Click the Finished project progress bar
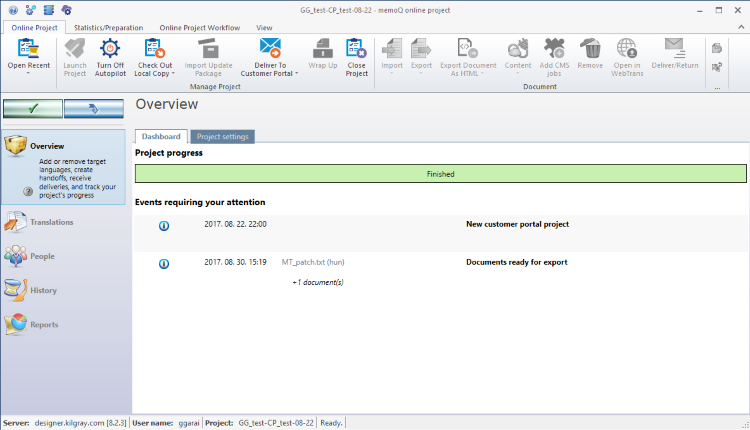The image size is (750, 430). pyautogui.click(x=440, y=173)
